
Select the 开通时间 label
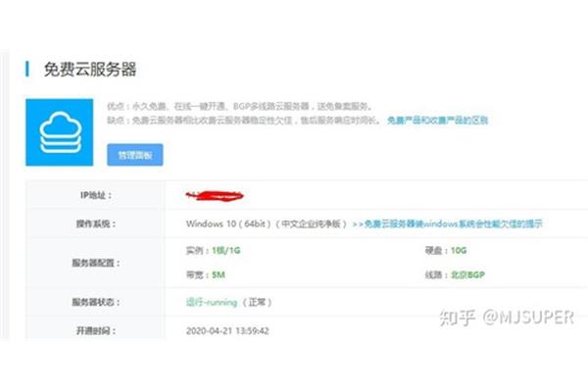coord(96,330)
